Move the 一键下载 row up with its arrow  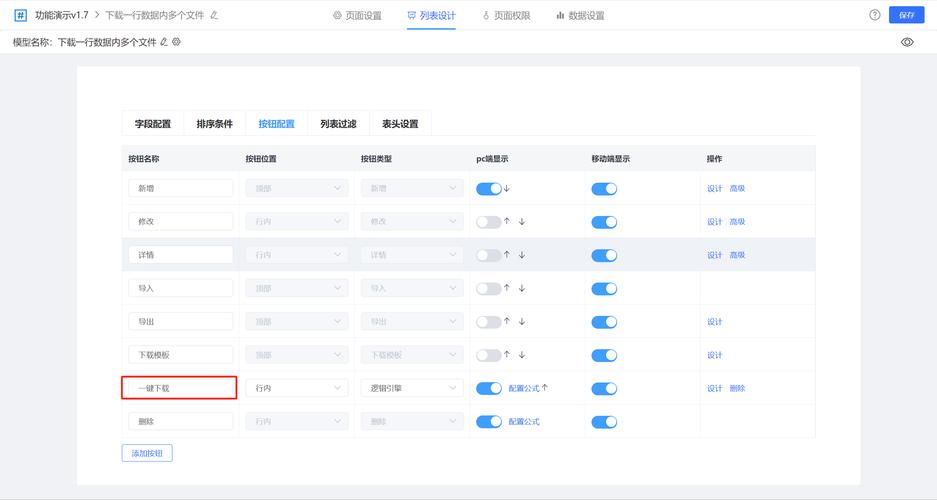(544, 388)
